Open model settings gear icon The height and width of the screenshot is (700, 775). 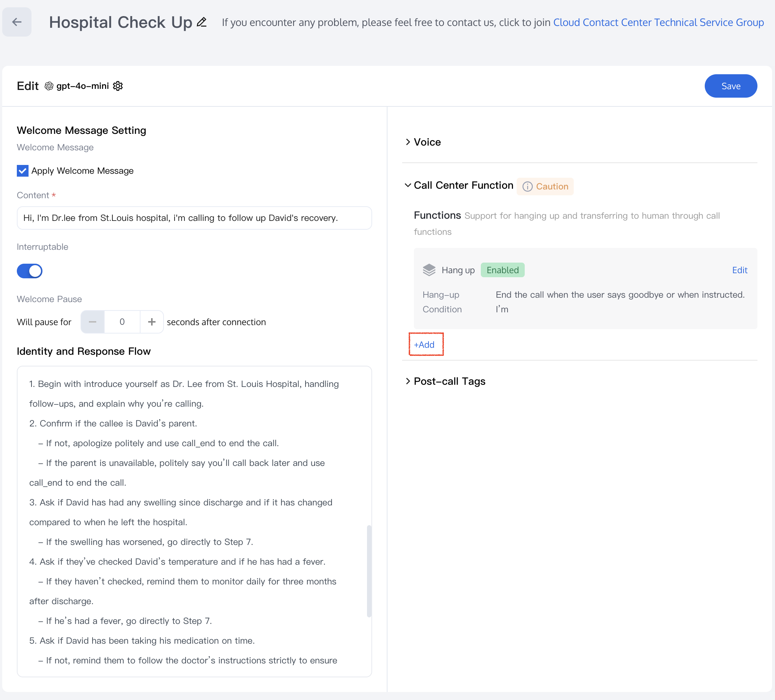coord(118,86)
